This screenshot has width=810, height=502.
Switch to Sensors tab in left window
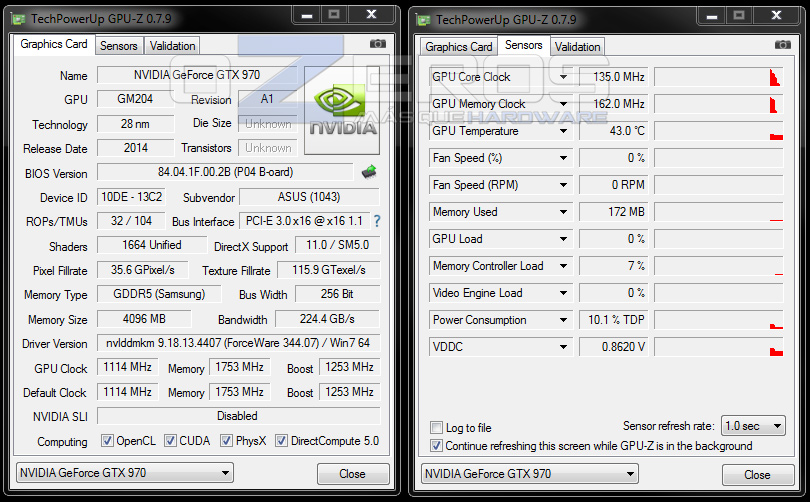tap(119, 46)
